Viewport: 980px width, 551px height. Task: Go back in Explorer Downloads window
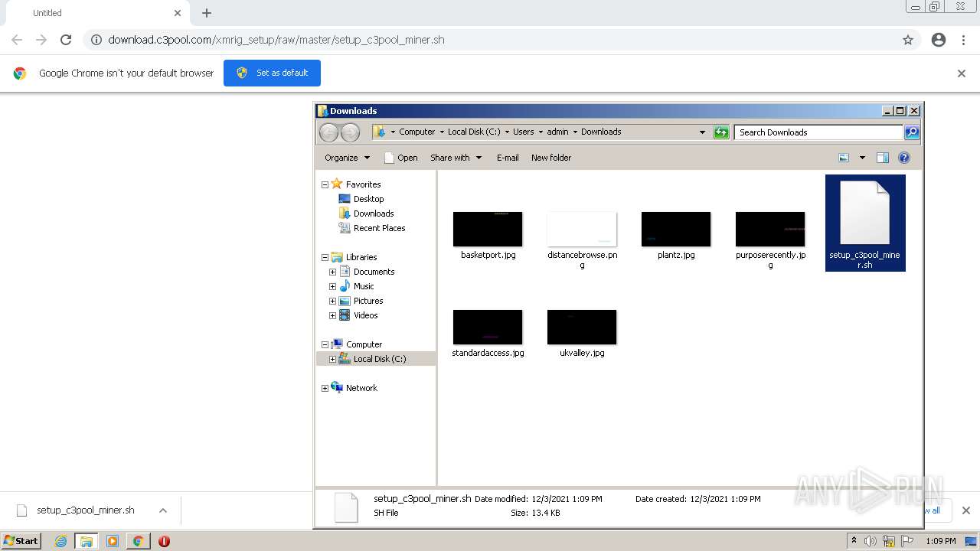pos(328,132)
